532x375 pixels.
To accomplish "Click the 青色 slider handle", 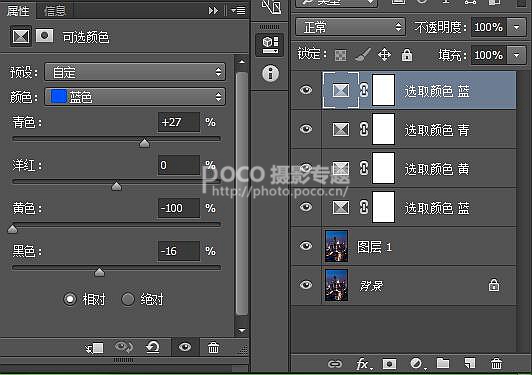I will pyautogui.click(x=145, y=143).
